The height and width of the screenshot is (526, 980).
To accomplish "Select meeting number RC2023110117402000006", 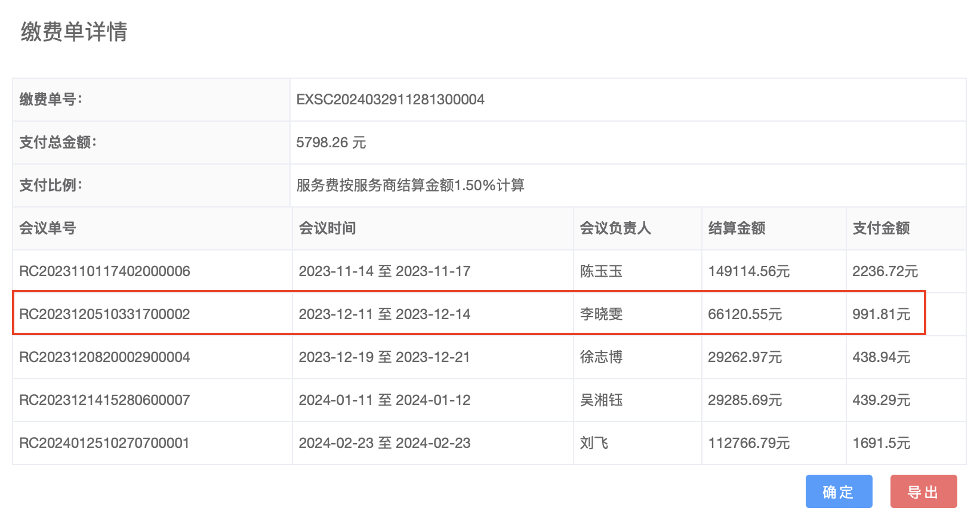I will pos(104,271).
